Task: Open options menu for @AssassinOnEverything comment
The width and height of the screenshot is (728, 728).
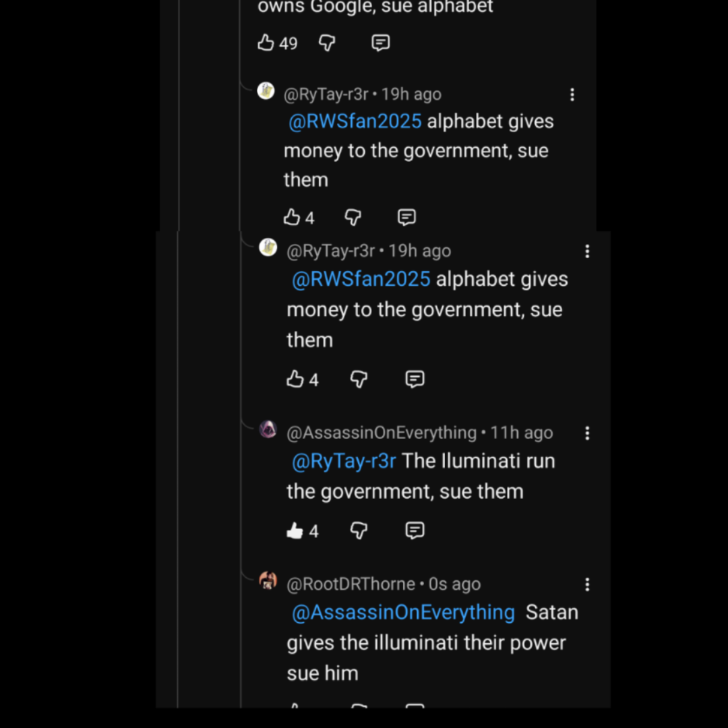Action: click(587, 433)
